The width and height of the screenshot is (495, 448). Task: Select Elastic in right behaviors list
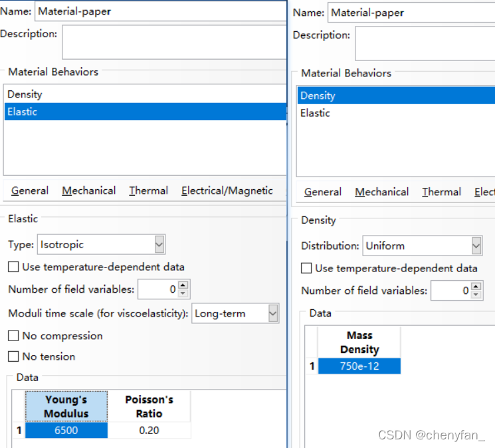(x=315, y=113)
